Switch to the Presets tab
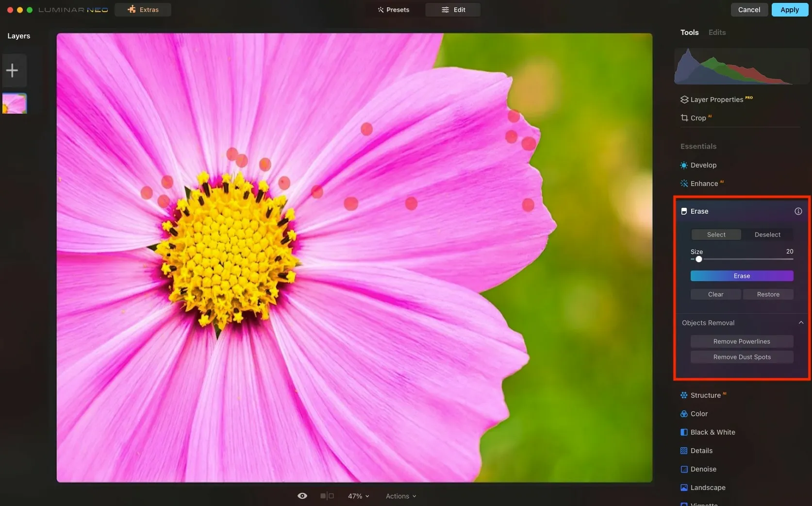 (x=394, y=10)
